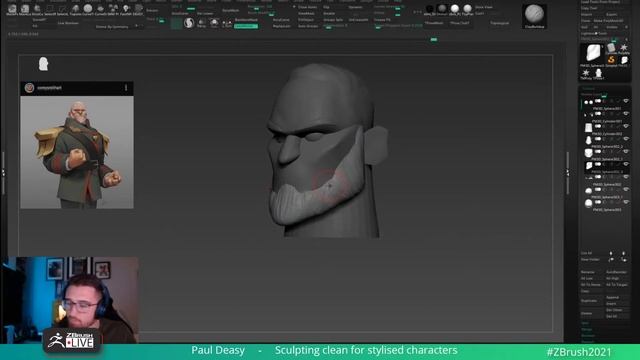Select the Cylinder3D tool icon
The image size is (640, 360).
coord(611,48)
